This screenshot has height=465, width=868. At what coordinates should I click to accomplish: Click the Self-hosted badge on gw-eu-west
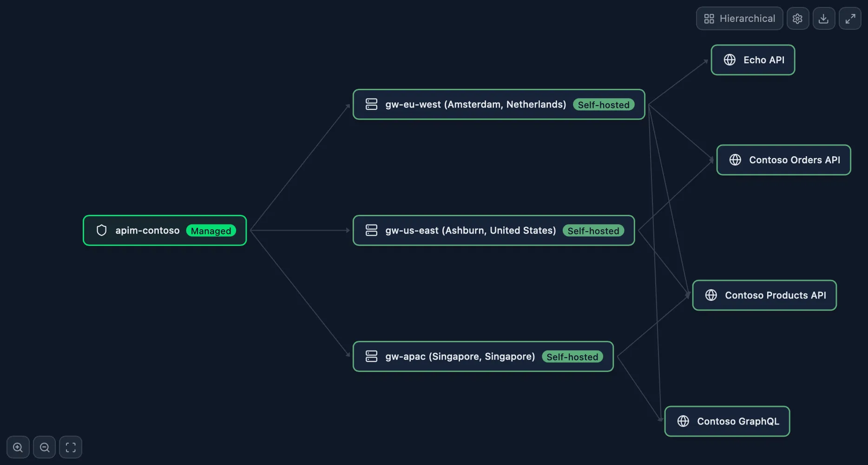click(x=604, y=105)
